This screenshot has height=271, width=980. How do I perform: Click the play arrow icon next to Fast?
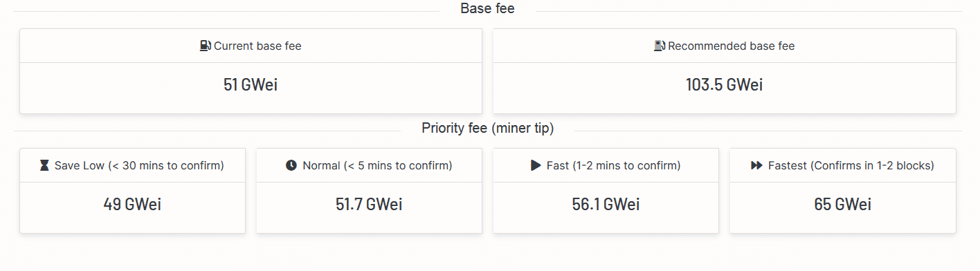click(x=536, y=166)
